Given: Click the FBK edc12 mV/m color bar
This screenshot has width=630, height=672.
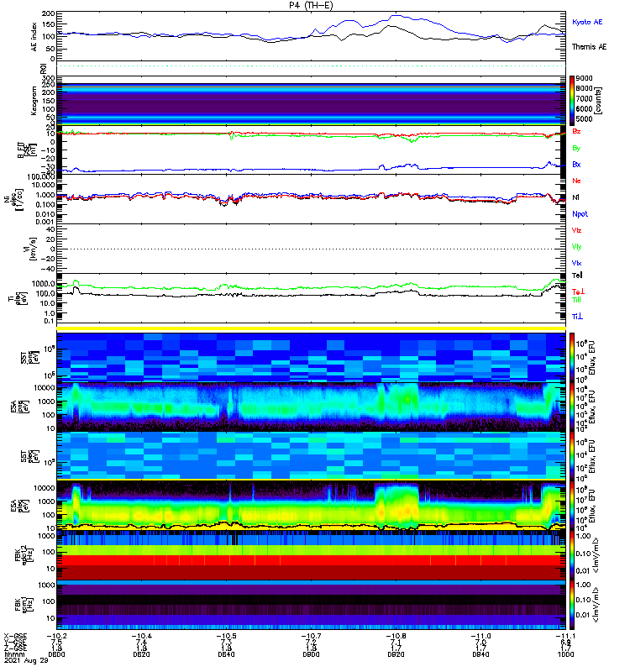Looking at the screenshot, I should pos(572,555).
